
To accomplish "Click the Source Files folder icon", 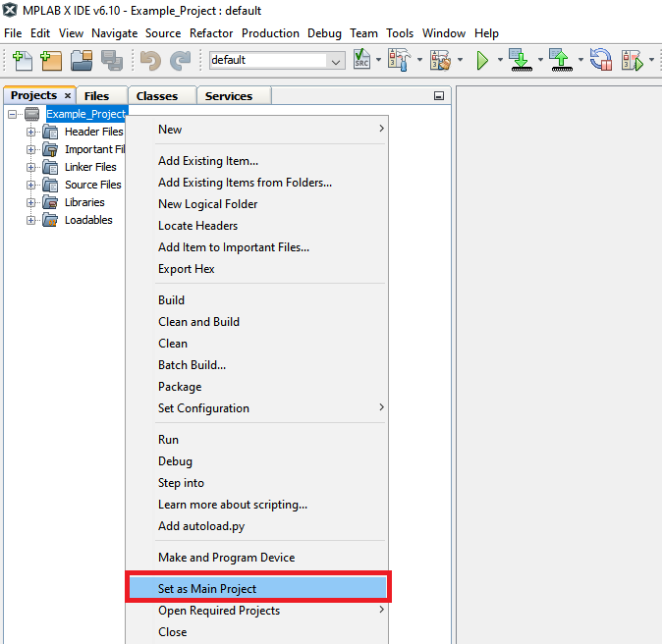I will click(x=50, y=185).
